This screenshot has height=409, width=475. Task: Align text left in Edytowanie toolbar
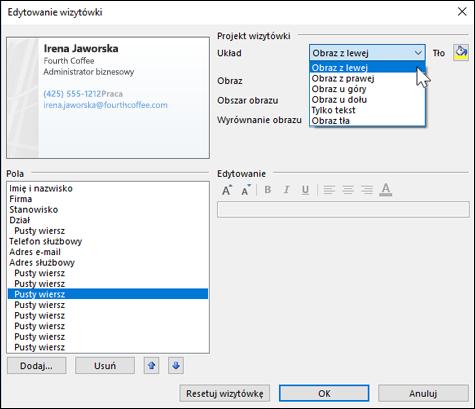coord(329,190)
